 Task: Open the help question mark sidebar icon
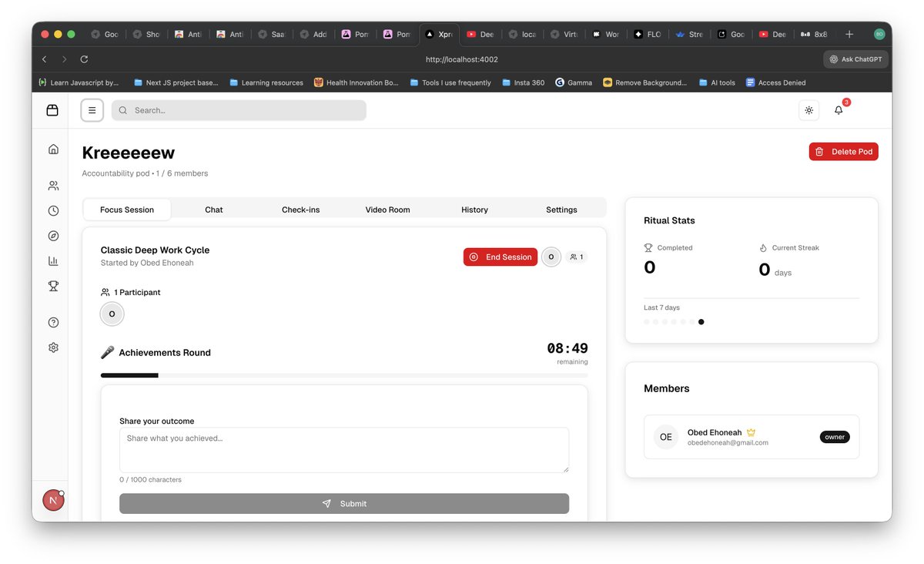[x=53, y=322]
